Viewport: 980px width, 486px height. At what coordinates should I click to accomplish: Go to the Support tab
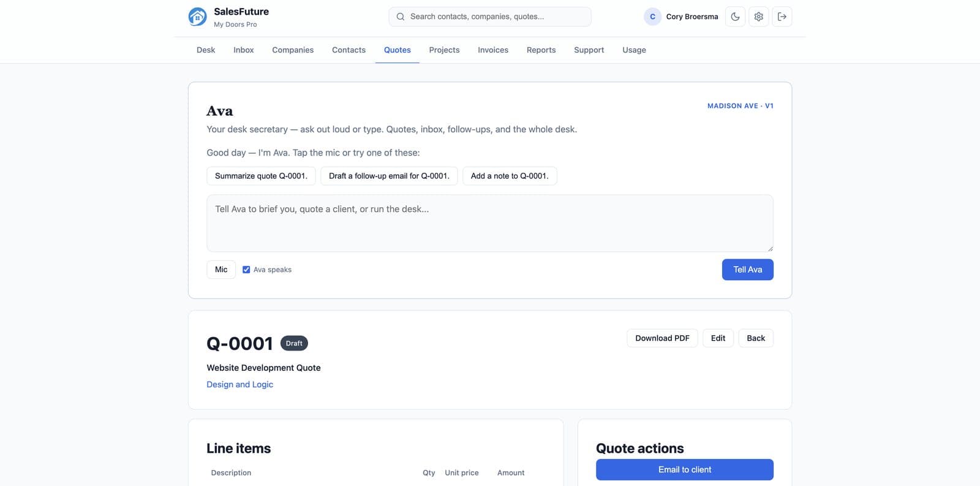[x=589, y=50]
